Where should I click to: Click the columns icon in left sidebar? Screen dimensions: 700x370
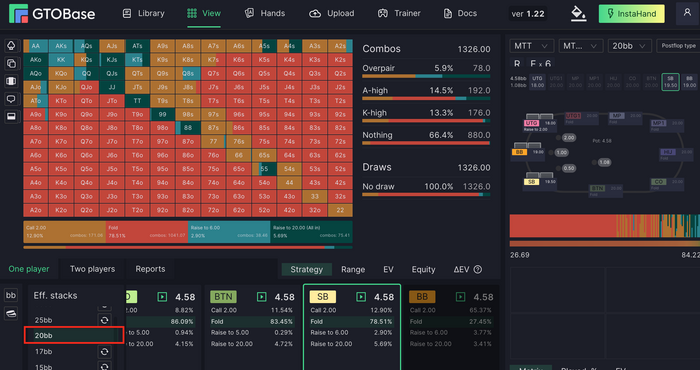11,81
